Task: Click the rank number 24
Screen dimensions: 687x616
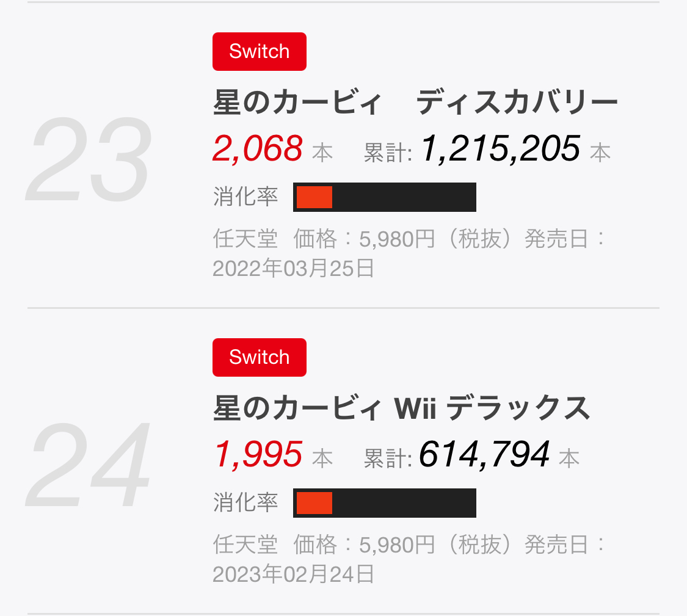Action: pyautogui.click(x=89, y=465)
